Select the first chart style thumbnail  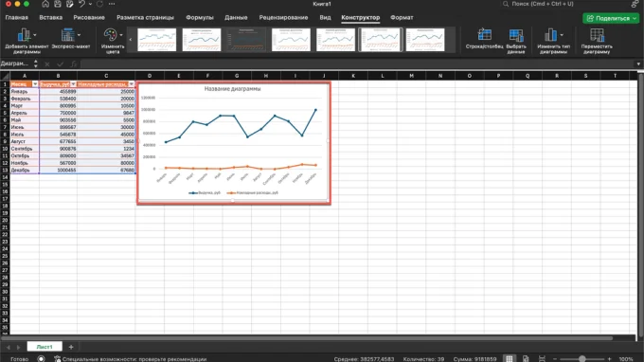click(157, 40)
